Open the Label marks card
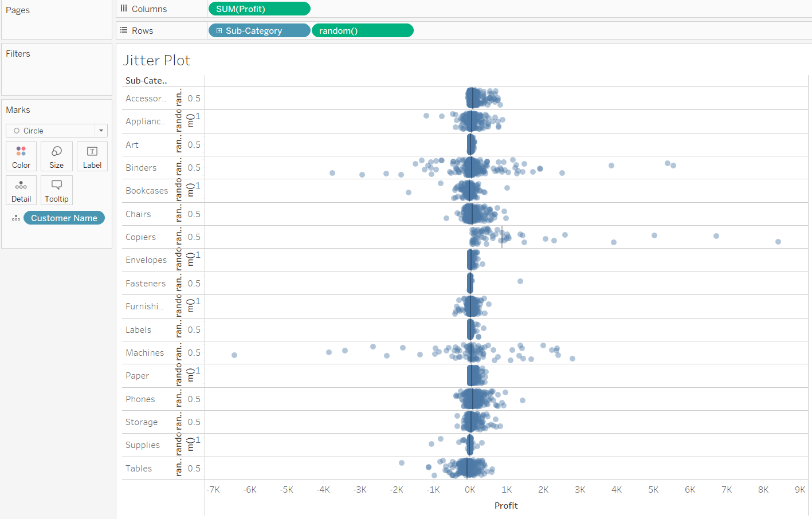 (92, 156)
